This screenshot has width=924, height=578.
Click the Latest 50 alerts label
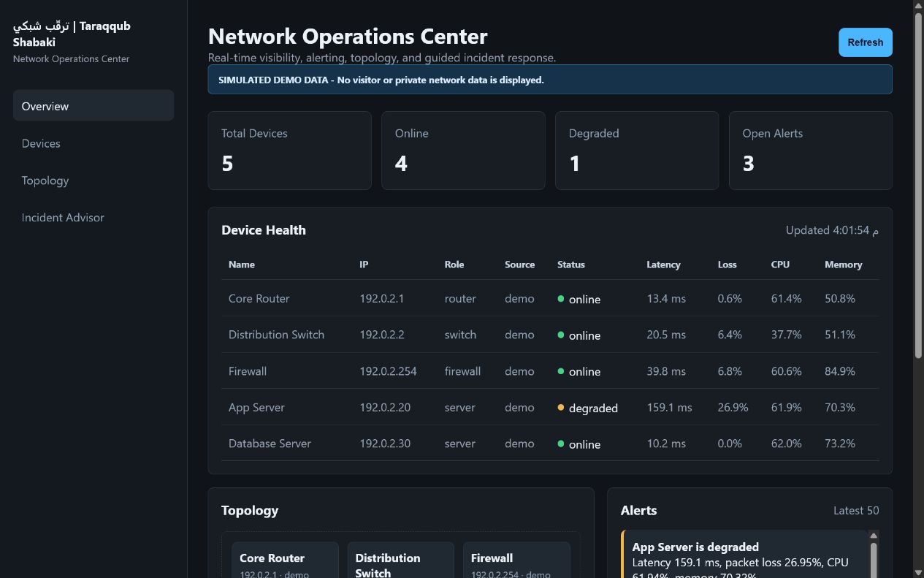(x=856, y=511)
